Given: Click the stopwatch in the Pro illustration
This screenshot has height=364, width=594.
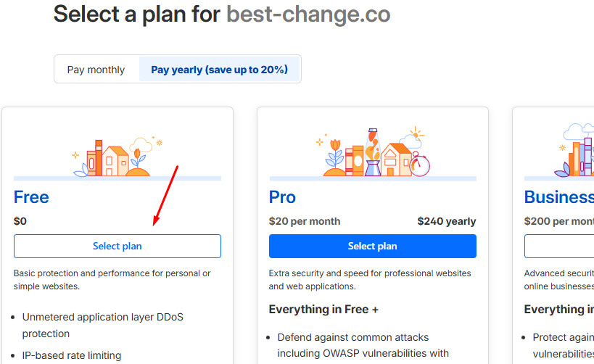Looking at the screenshot, I should click(x=419, y=165).
